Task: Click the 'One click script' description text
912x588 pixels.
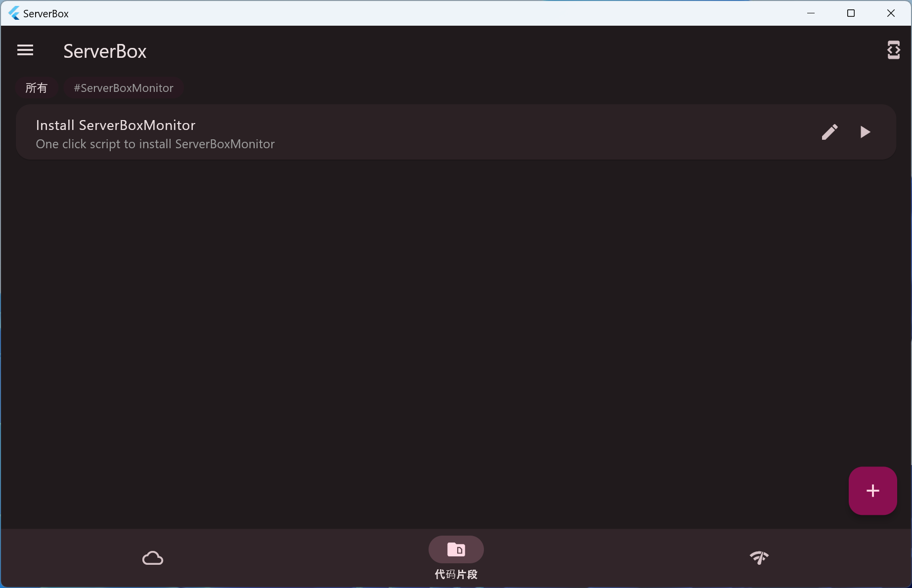Action: click(x=155, y=144)
